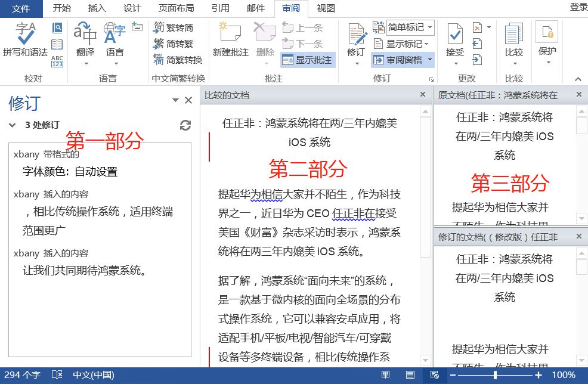Click the zoom in plus button
The width and height of the screenshot is (588, 384).
(x=539, y=375)
